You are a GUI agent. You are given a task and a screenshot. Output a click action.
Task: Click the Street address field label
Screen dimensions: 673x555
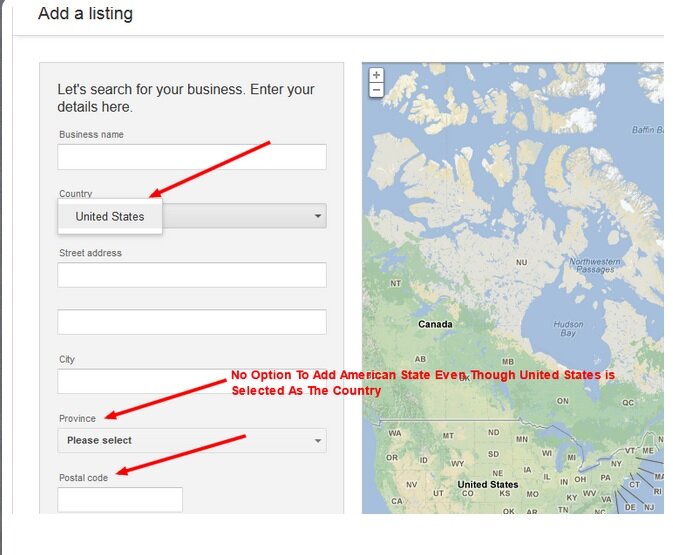pyautogui.click(x=90, y=253)
